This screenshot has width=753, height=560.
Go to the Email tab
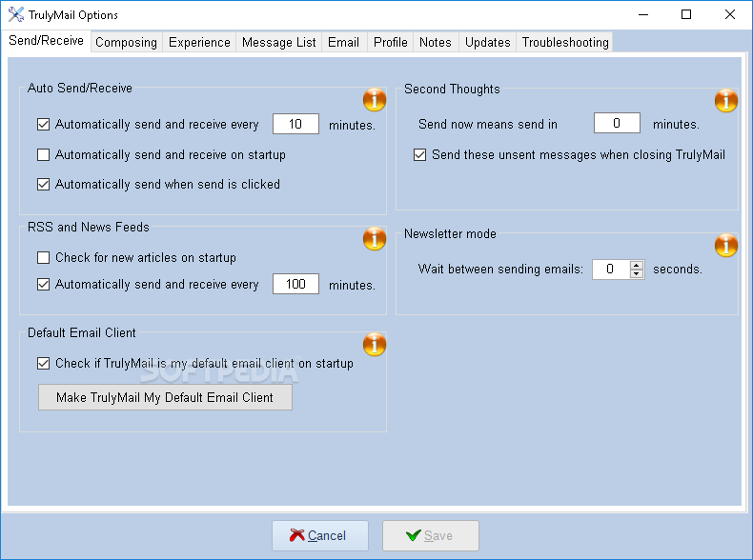(343, 42)
